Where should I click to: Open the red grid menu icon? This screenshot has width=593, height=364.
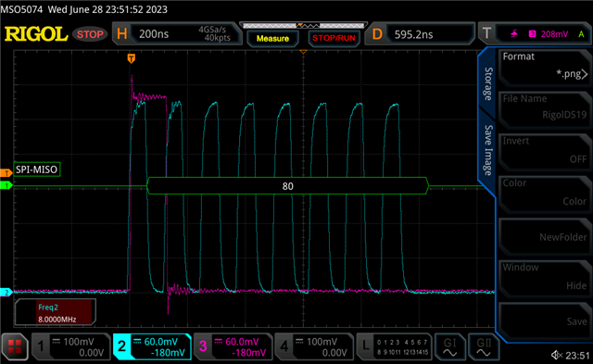pyautogui.click(x=15, y=346)
